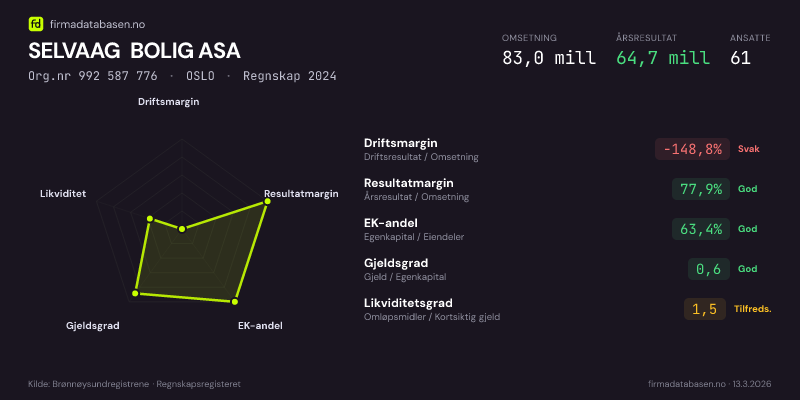Click the 63,4% EK-andel value badge
Image resolution: width=800 pixels, height=400 pixels.
[700, 229]
